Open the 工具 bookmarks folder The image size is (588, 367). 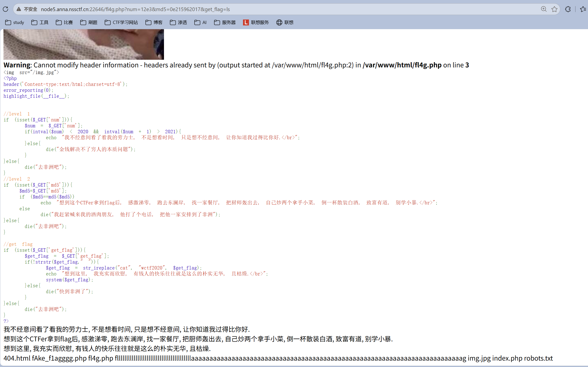(x=40, y=22)
